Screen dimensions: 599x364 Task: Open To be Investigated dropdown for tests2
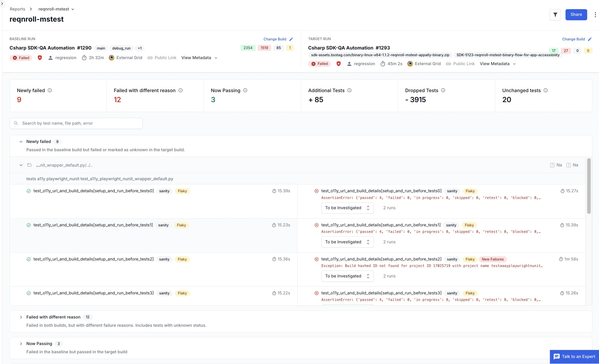[x=347, y=276]
